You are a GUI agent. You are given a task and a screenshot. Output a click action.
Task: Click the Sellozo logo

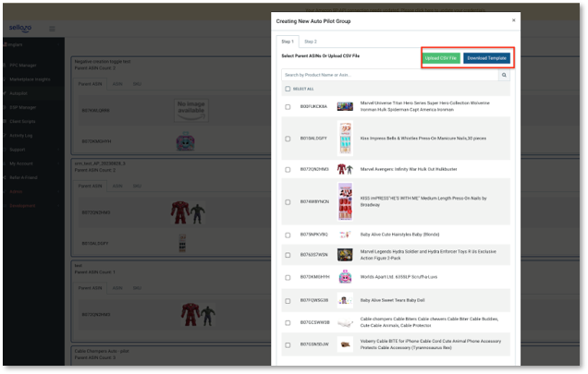pyautogui.click(x=20, y=28)
